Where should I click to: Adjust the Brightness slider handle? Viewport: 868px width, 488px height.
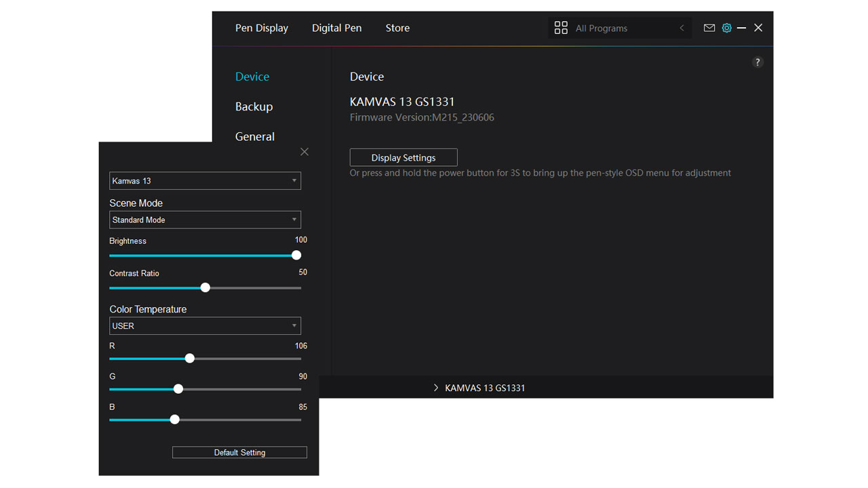(x=296, y=255)
